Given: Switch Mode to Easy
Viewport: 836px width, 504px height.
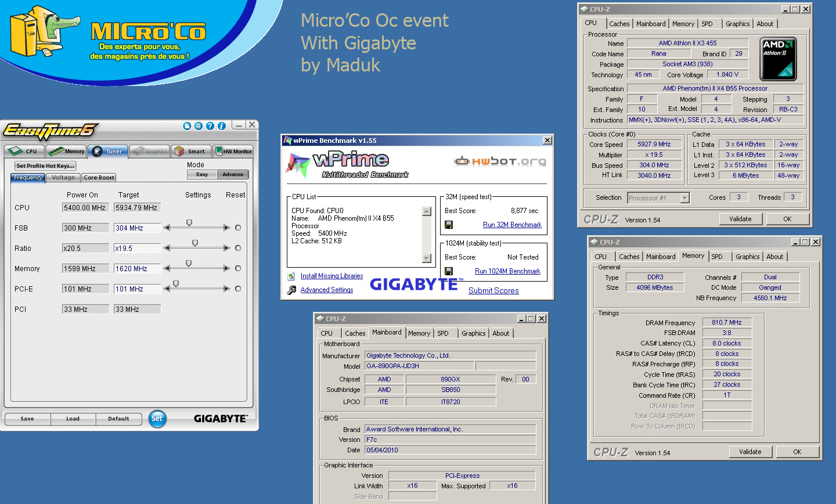Looking at the screenshot, I should (x=202, y=174).
